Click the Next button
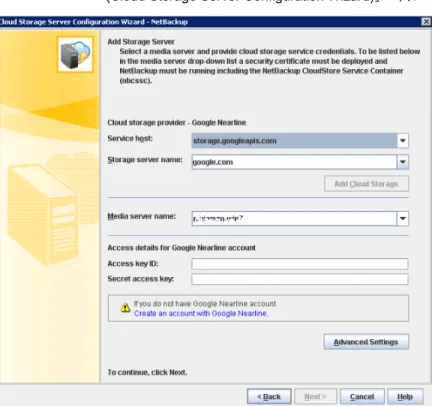This screenshot has height=406, width=441. 315,397
